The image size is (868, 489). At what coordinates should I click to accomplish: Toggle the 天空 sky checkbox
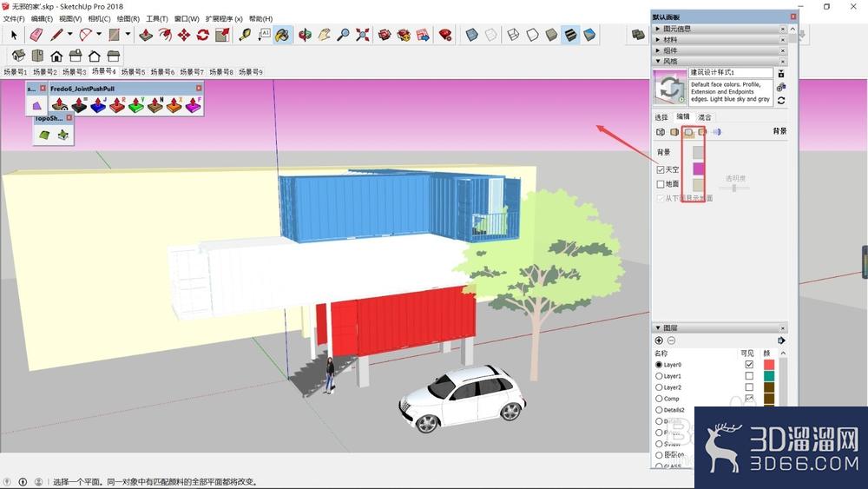[661, 169]
